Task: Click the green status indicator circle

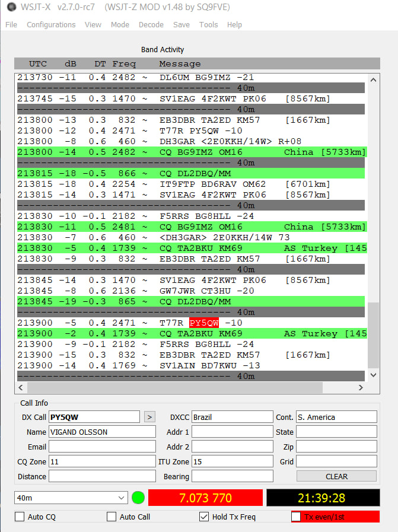Action: pyautogui.click(x=138, y=498)
